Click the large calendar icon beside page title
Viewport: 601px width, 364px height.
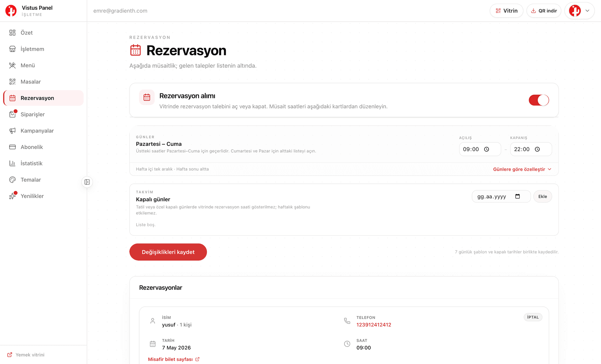click(136, 50)
